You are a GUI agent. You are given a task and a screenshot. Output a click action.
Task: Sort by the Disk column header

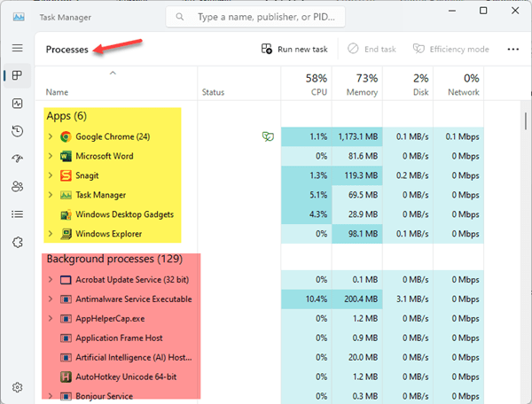click(x=408, y=83)
